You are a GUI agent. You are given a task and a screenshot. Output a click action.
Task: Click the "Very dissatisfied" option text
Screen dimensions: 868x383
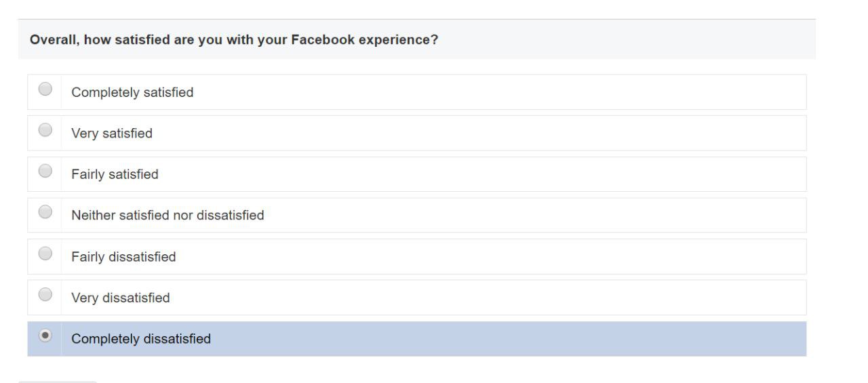coord(121,298)
